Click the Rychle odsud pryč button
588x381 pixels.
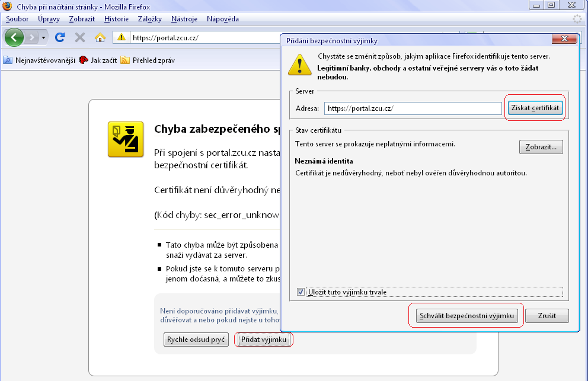[196, 340]
